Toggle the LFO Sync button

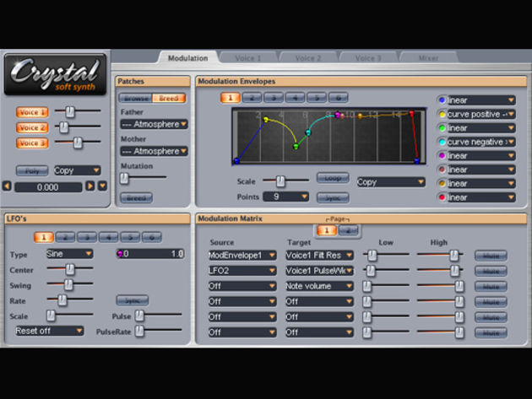pos(133,300)
